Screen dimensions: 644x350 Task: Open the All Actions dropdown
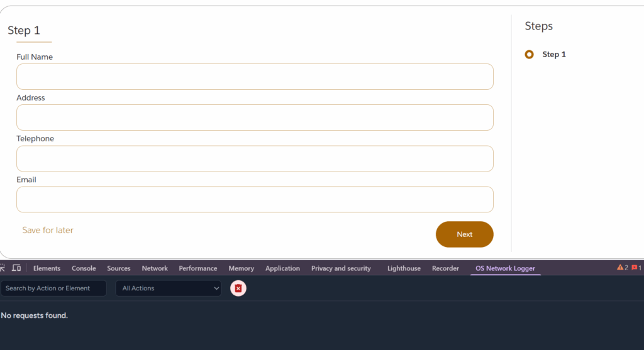169,288
